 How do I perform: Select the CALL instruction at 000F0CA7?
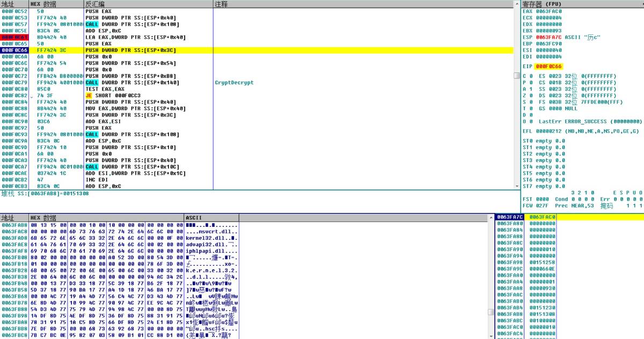pos(135,166)
